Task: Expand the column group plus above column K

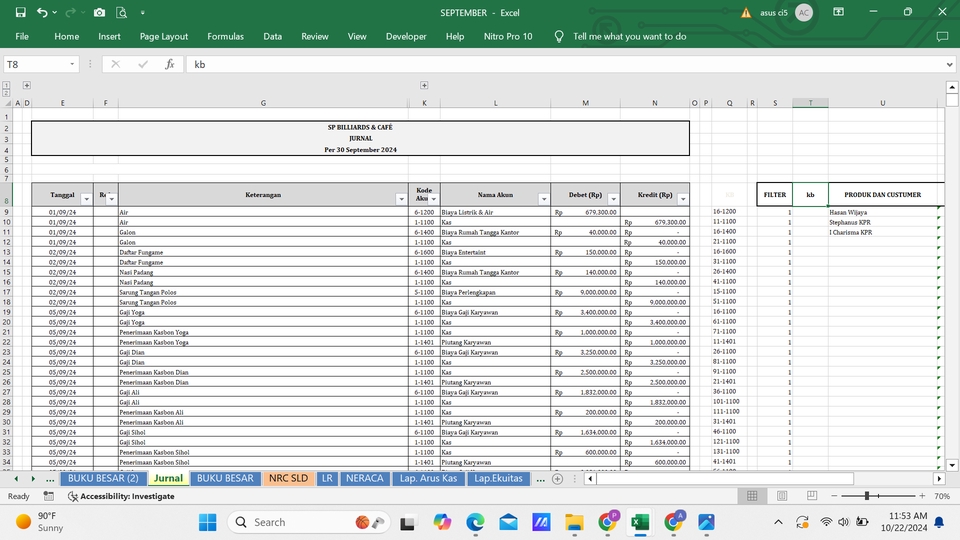Action: point(424,86)
